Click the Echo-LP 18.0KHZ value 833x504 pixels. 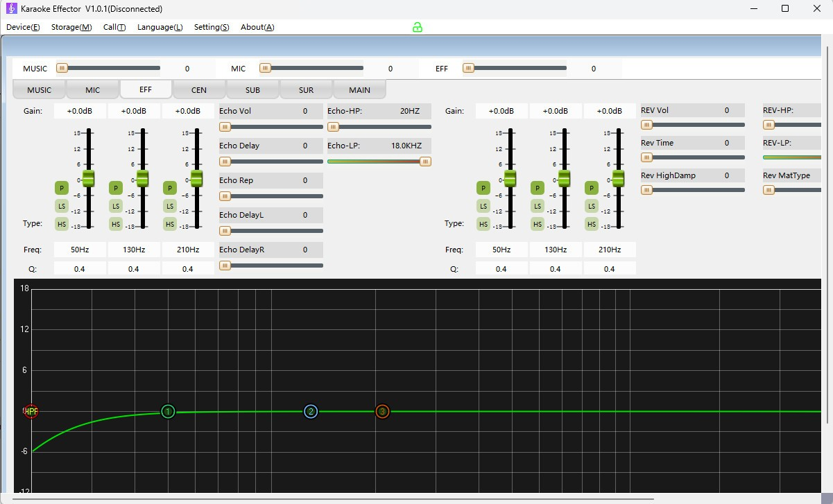407,146
